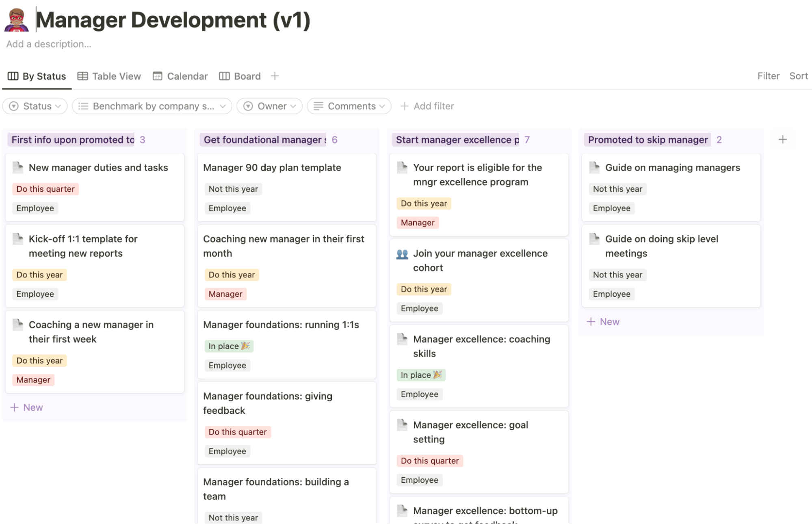Click the people icon on Join your manager excellence cohort
The width and height of the screenshot is (812, 524).
click(403, 253)
